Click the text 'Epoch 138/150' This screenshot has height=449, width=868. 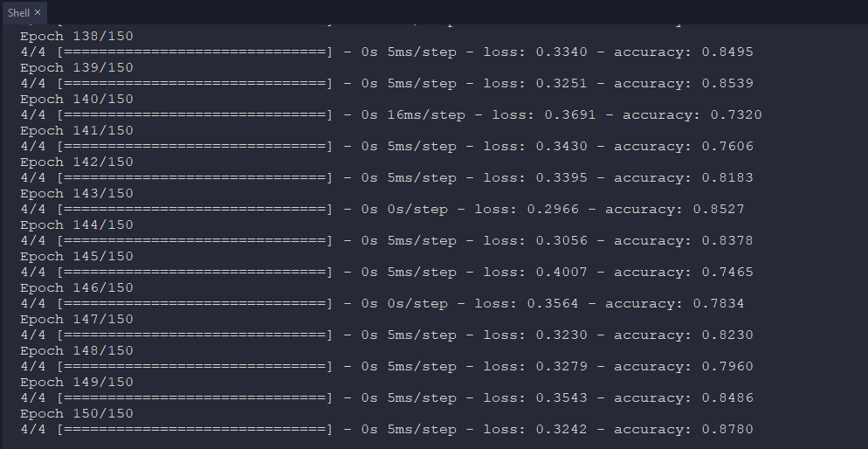click(x=77, y=36)
